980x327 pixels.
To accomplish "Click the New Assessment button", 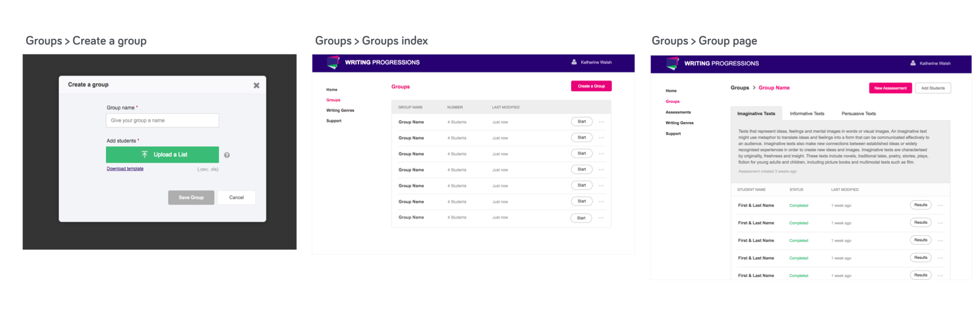I will [890, 88].
